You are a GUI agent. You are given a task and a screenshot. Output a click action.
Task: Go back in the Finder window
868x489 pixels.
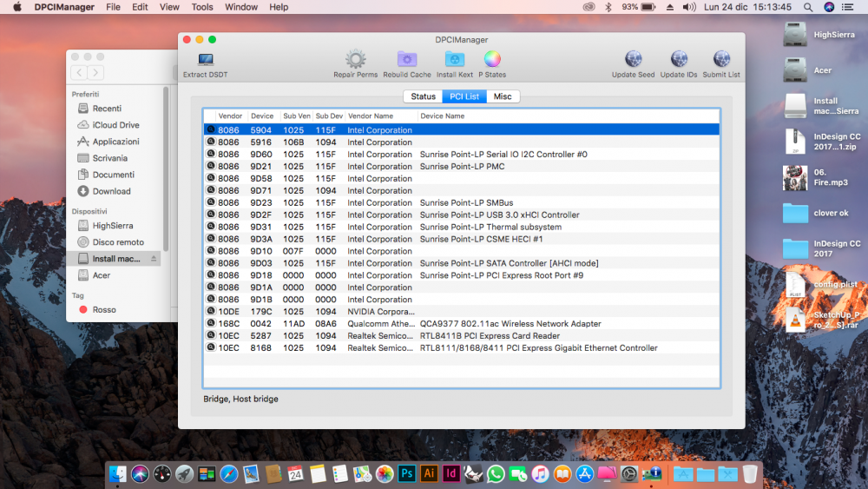tap(79, 73)
